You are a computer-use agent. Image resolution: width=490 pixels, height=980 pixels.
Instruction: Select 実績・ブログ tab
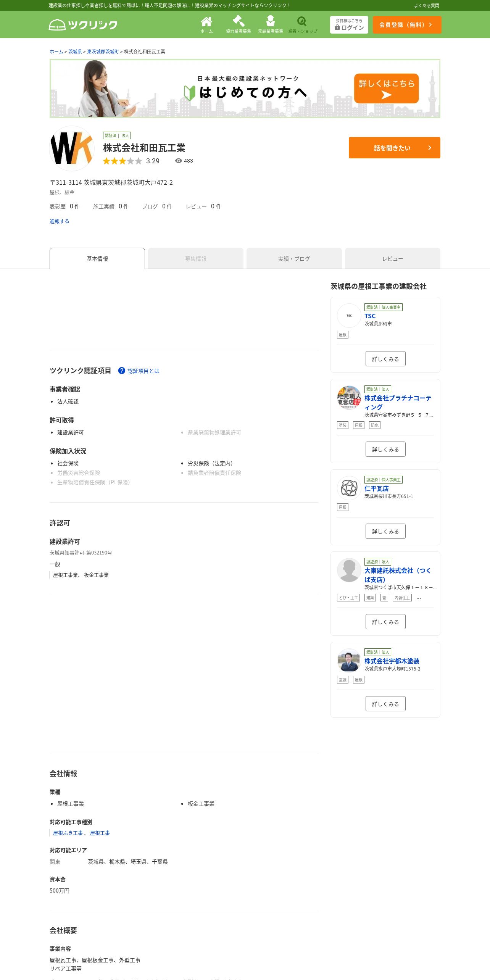point(294,258)
